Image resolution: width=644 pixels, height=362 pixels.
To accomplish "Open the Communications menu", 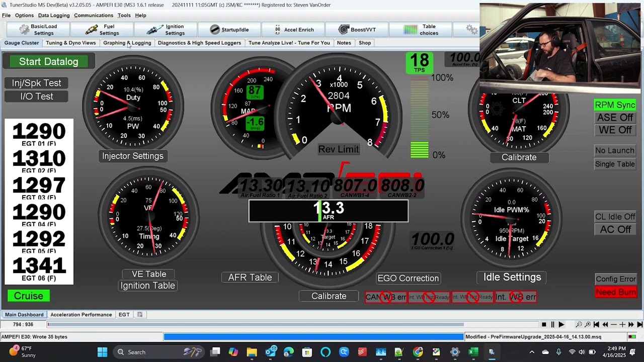I will [x=94, y=16].
